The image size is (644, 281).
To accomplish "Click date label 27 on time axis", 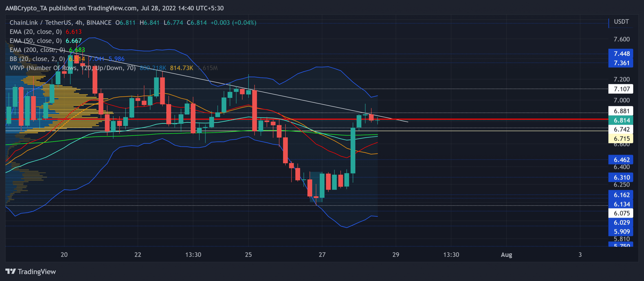I will pos(322,255).
